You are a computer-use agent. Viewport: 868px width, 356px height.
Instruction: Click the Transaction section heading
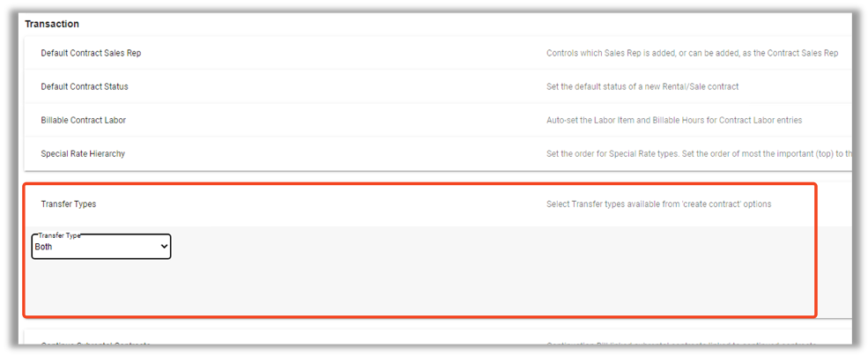(52, 24)
